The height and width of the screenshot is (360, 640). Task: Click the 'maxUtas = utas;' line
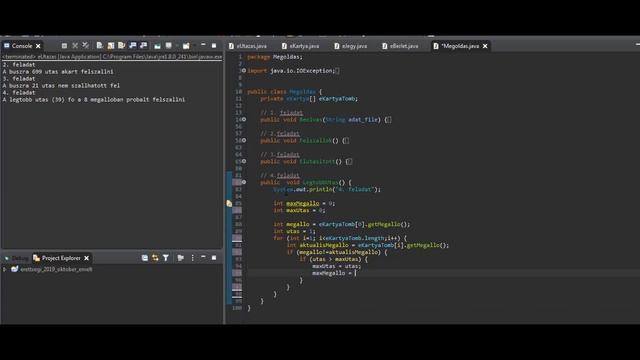pos(336,266)
